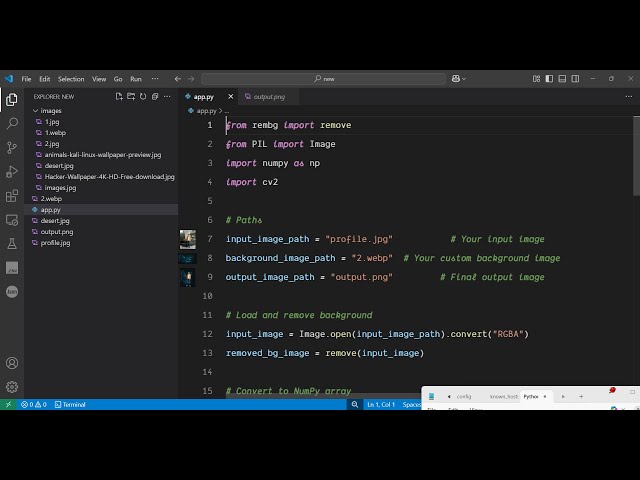Click the New Folder icon in Explorer

coord(131,97)
